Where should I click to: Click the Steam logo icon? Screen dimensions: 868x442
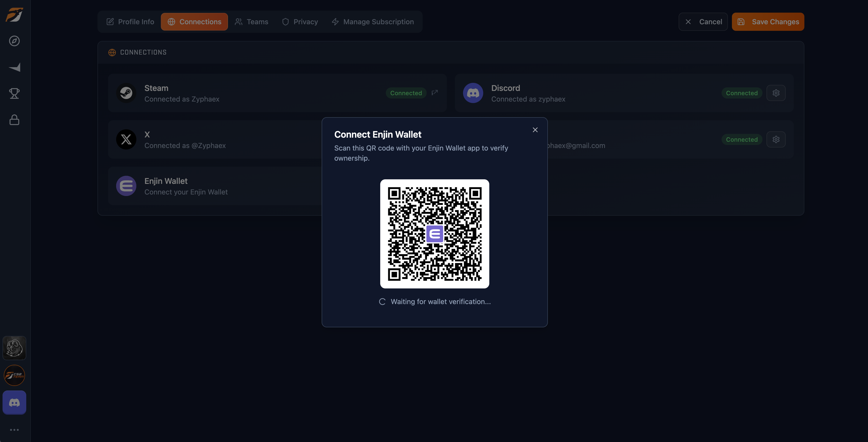coord(126,93)
